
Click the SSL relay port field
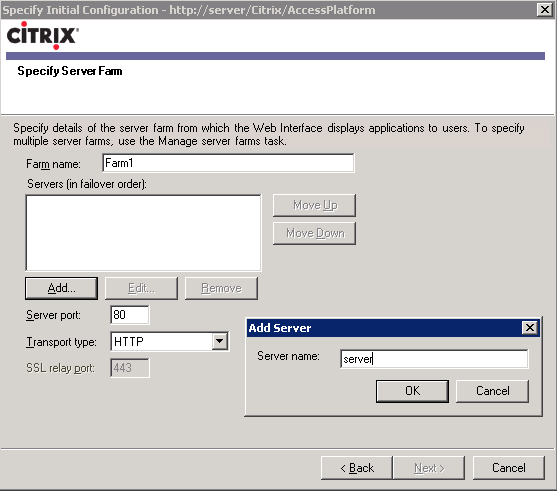130,368
